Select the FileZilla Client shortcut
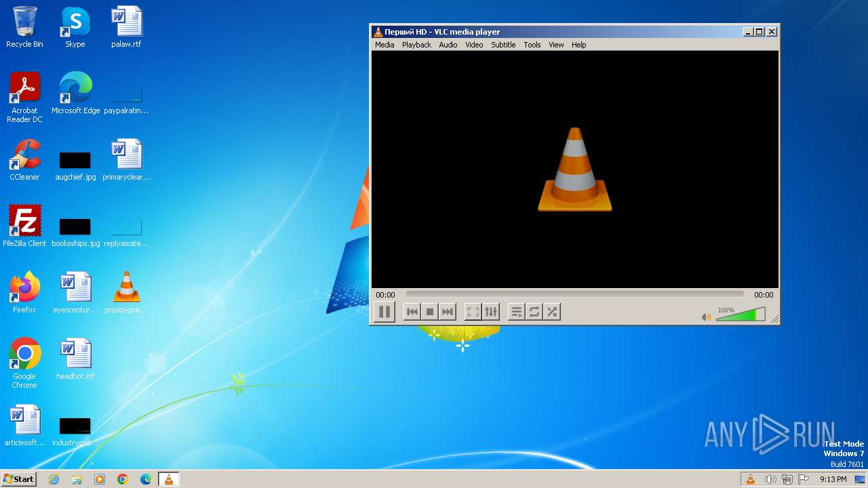 point(24,226)
